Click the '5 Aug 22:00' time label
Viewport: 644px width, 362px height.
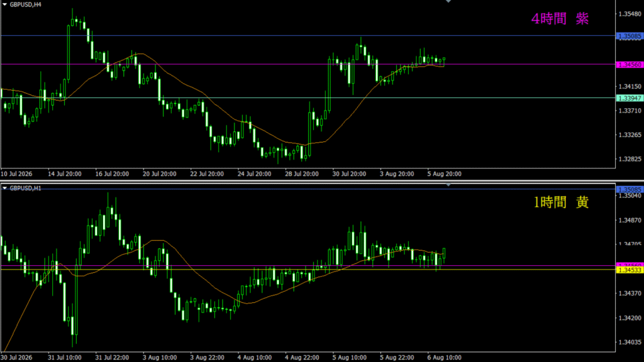tap(397, 358)
